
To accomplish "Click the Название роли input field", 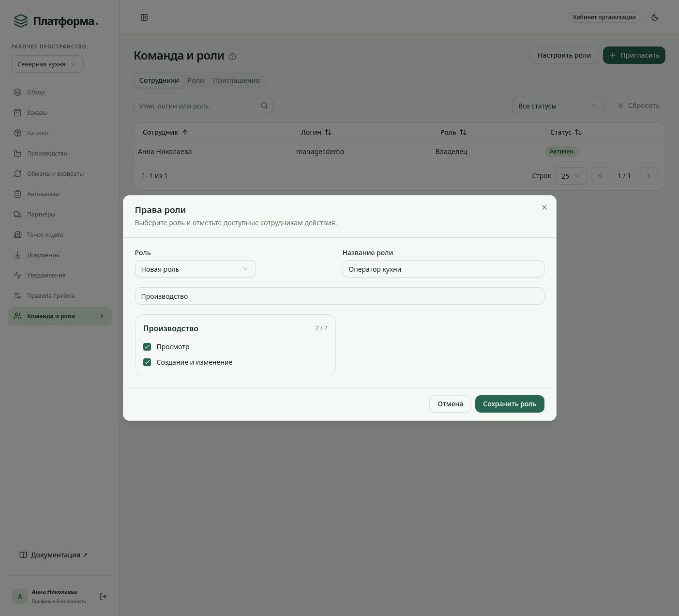I will pos(443,269).
